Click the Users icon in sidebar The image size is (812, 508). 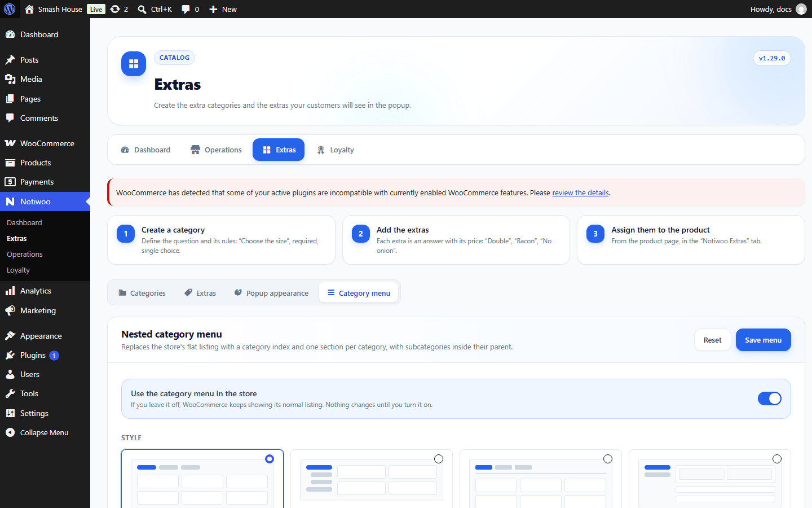(x=10, y=374)
